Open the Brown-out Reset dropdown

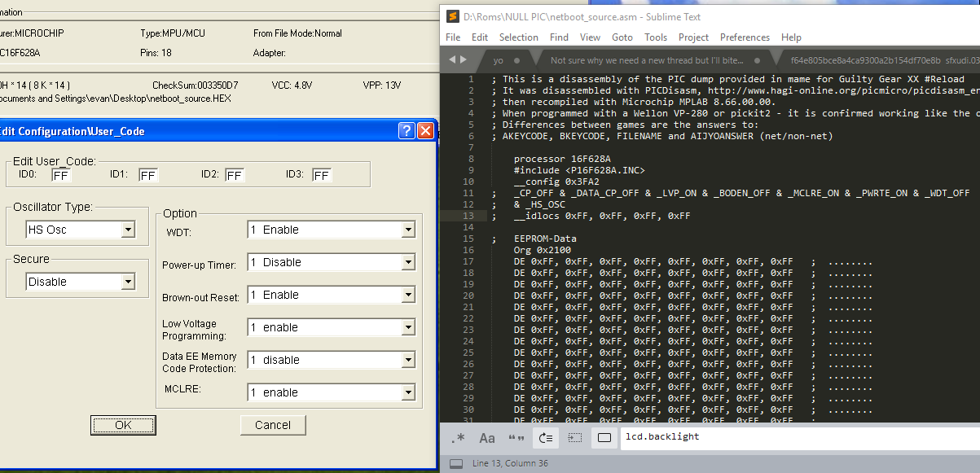pyautogui.click(x=408, y=296)
